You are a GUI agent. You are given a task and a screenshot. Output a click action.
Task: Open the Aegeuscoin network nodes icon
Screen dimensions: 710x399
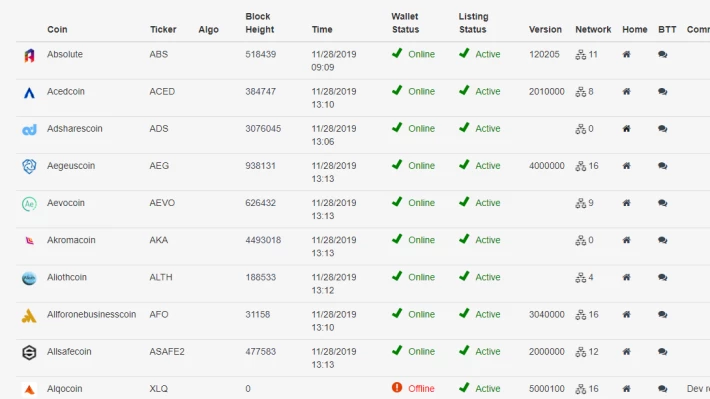tap(580, 166)
